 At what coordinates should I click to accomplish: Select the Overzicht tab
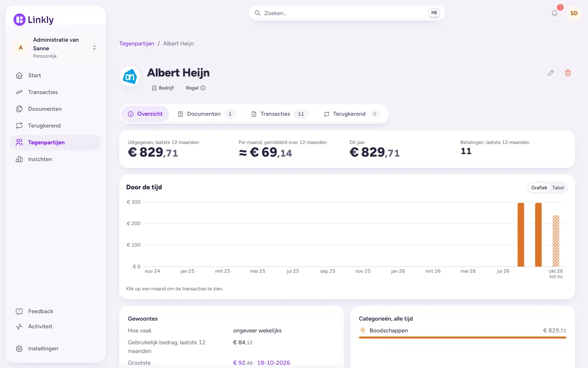tap(145, 114)
